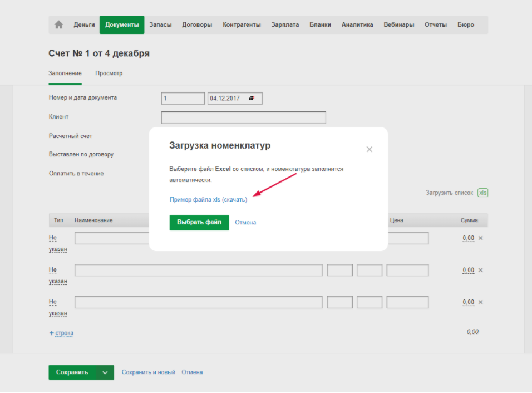Image resolution: width=532 pixels, height=393 pixels.
Task: Delete the first item row
Action: click(x=480, y=238)
